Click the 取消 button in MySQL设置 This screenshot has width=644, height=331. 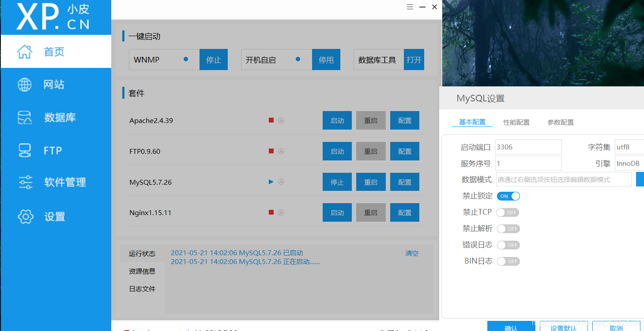pyautogui.click(x=616, y=326)
